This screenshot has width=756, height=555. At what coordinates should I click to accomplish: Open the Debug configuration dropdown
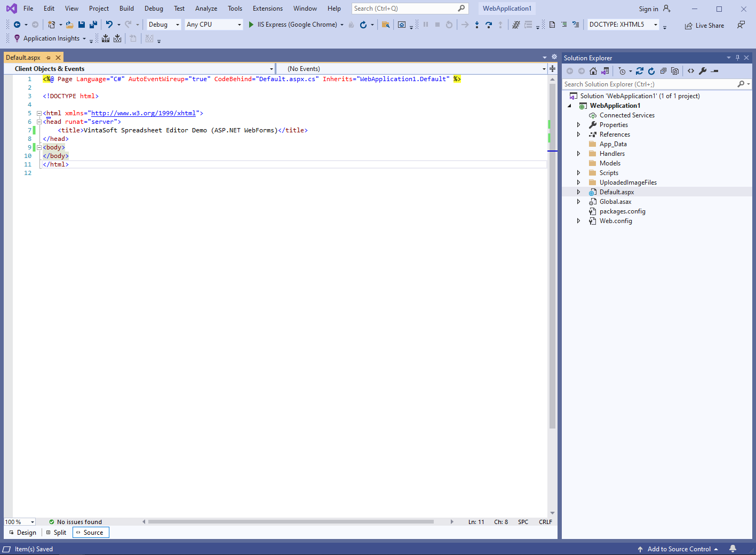(x=164, y=25)
